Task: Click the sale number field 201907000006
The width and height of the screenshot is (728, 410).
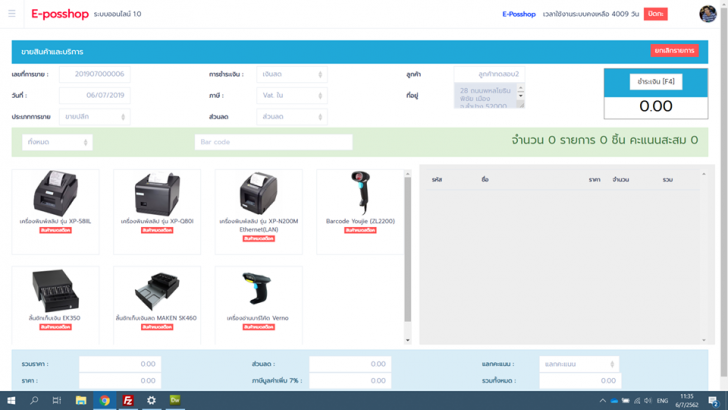Action: click(95, 74)
